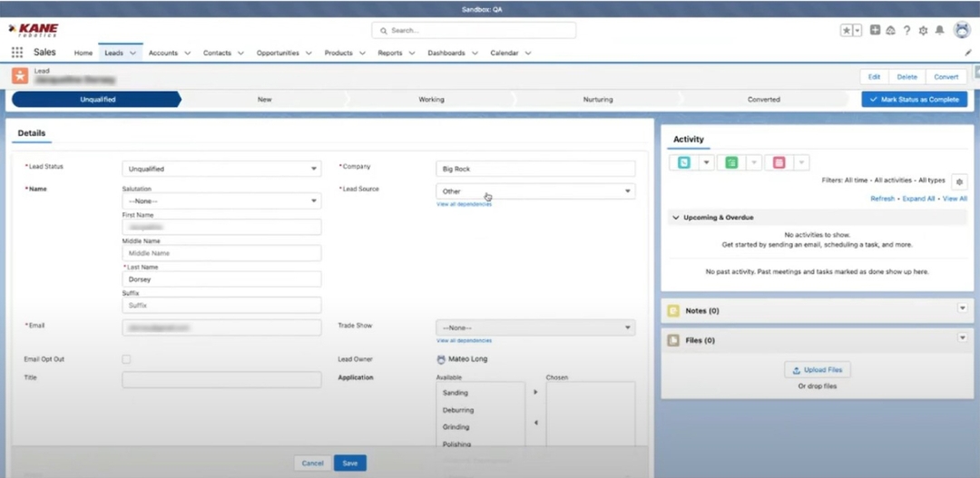Open the Opportunities navigation tab
Image resolution: width=980 pixels, height=478 pixels.
pyautogui.click(x=278, y=53)
